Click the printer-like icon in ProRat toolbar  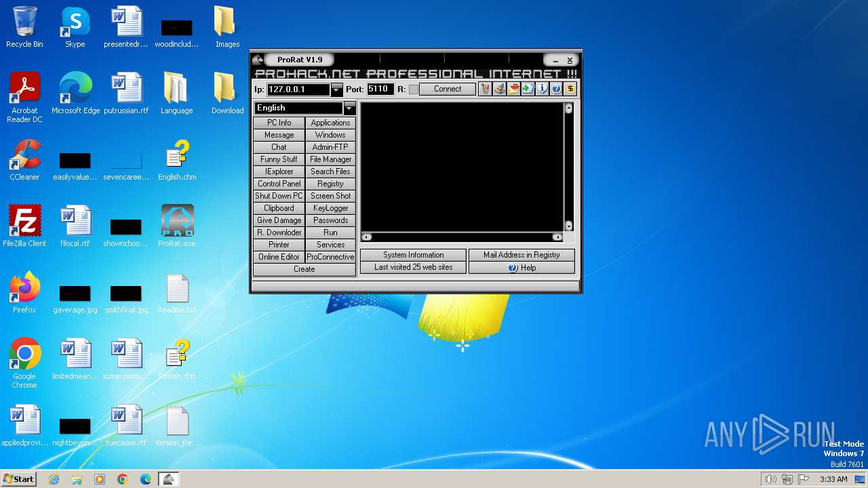tap(499, 89)
